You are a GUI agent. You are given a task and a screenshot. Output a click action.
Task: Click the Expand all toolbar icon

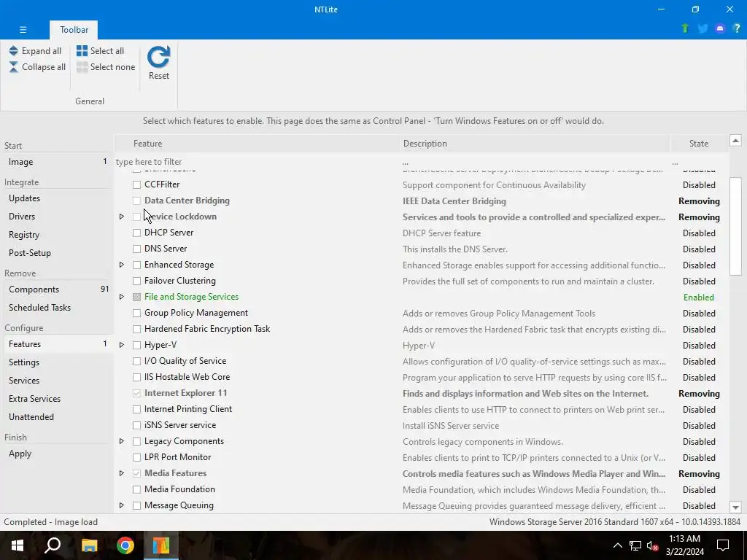[x=13, y=51]
